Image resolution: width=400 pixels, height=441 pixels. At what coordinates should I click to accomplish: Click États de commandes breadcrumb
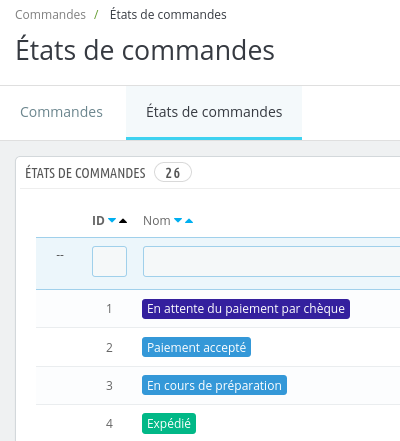click(x=168, y=15)
